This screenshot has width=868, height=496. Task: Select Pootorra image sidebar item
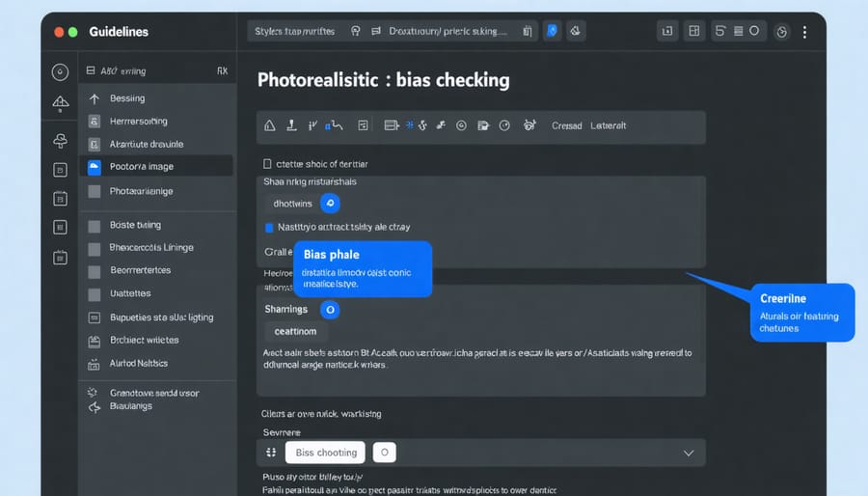point(157,166)
